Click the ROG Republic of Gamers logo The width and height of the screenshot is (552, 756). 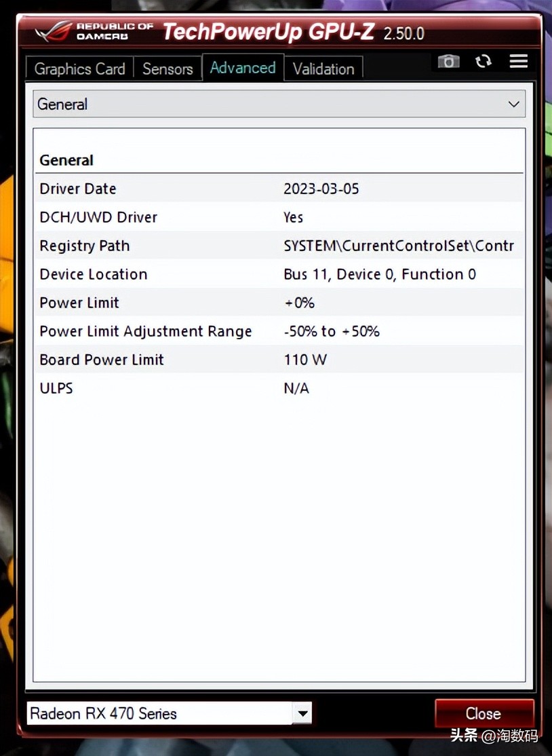point(94,31)
